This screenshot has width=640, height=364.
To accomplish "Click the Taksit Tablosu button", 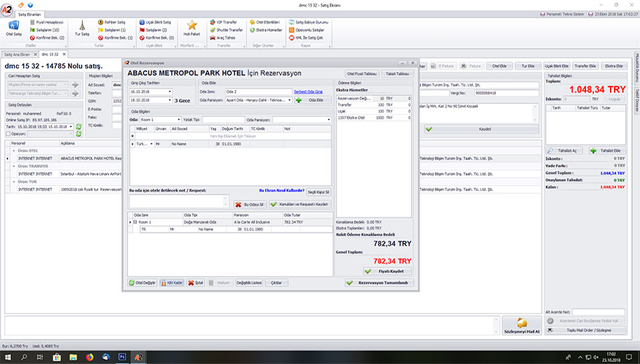I will pos(397,74).
